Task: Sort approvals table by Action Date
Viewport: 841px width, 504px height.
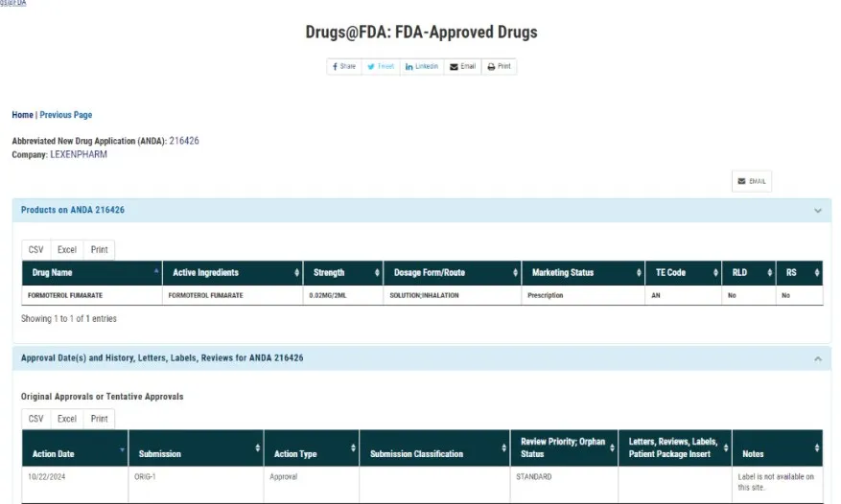Action: (x=75, y=453)
